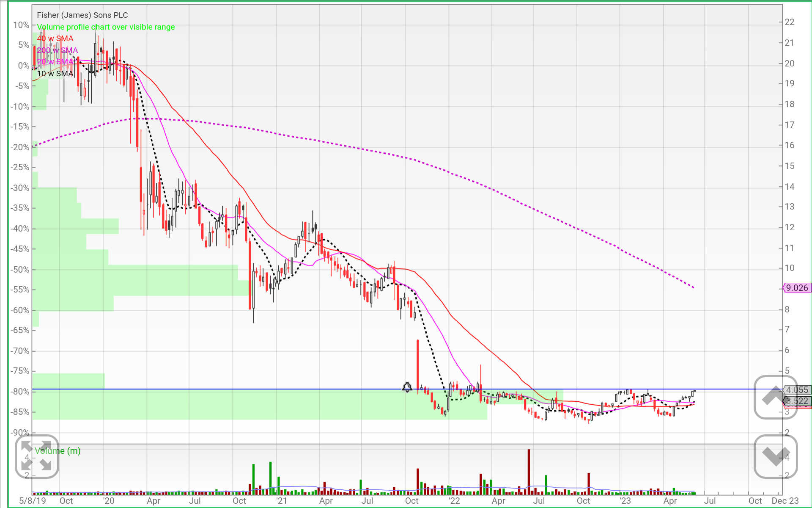Image resolution: width=812 pixels, height=508 pixels.
Task: Click the 5/8/19 start date label
Action: [33, 501]
